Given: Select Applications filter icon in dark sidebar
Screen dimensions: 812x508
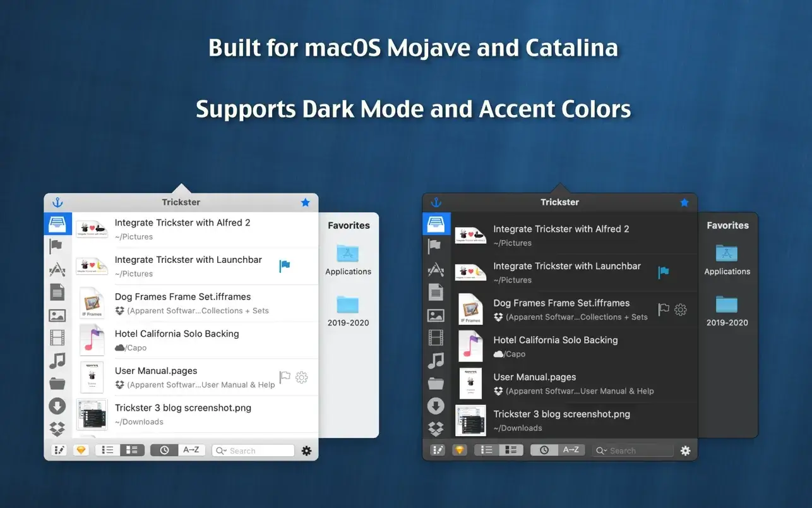Looking at the screenshot, I should tap(436, 270).
